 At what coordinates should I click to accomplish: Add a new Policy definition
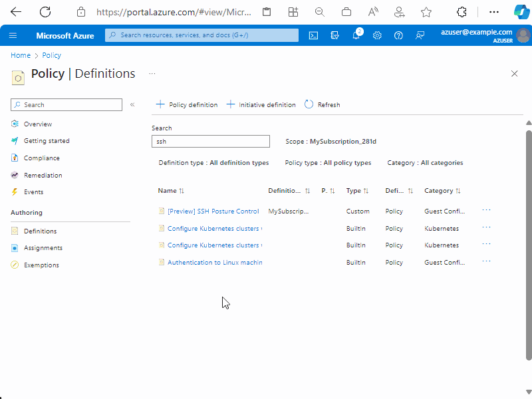point(187,104)
